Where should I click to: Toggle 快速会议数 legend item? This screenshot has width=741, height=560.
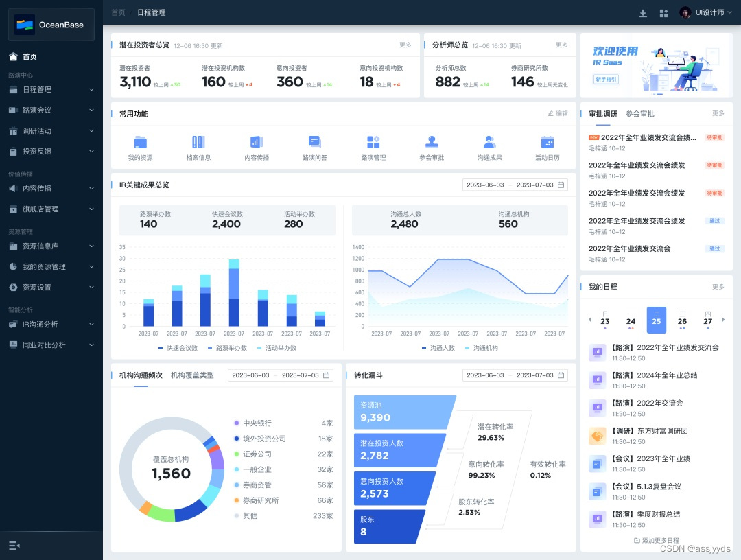point(178,348)
